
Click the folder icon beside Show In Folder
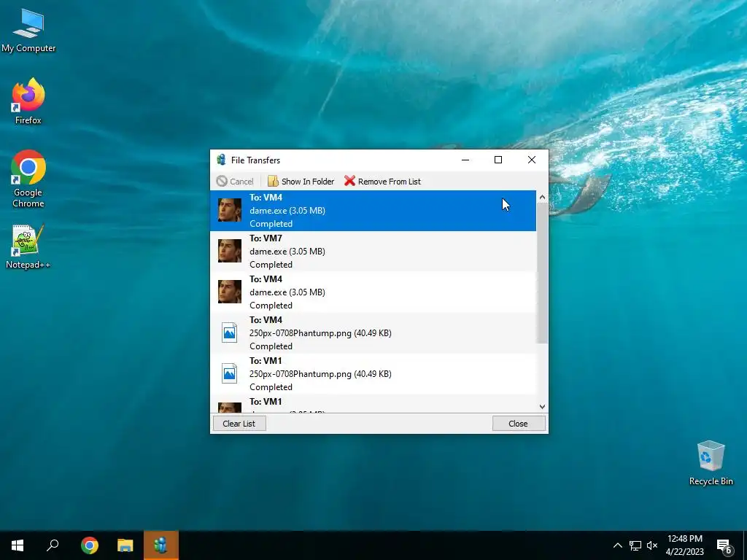tap(273, 181)
